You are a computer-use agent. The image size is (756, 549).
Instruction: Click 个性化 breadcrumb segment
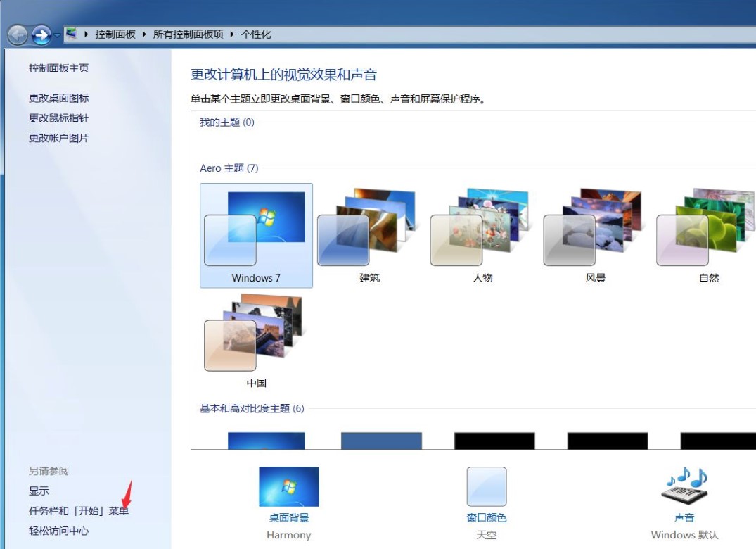pyautogui.click(x=256, y=34)
